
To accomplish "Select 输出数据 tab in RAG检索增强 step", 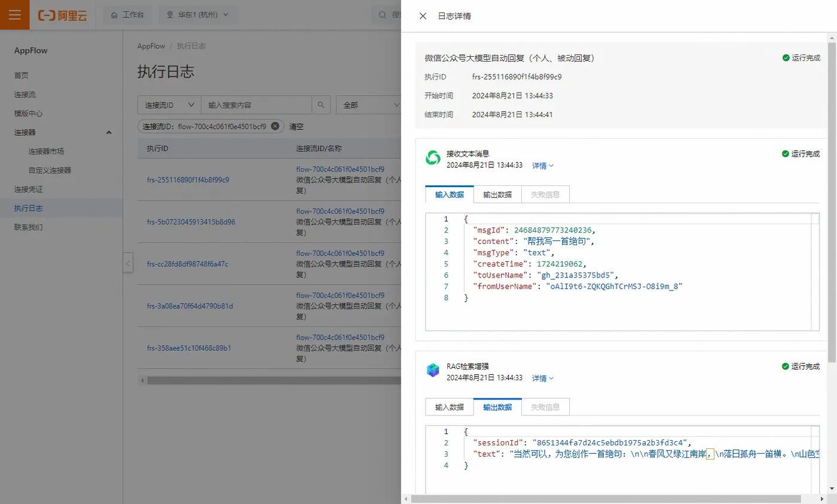I will [x=497, y=407].
